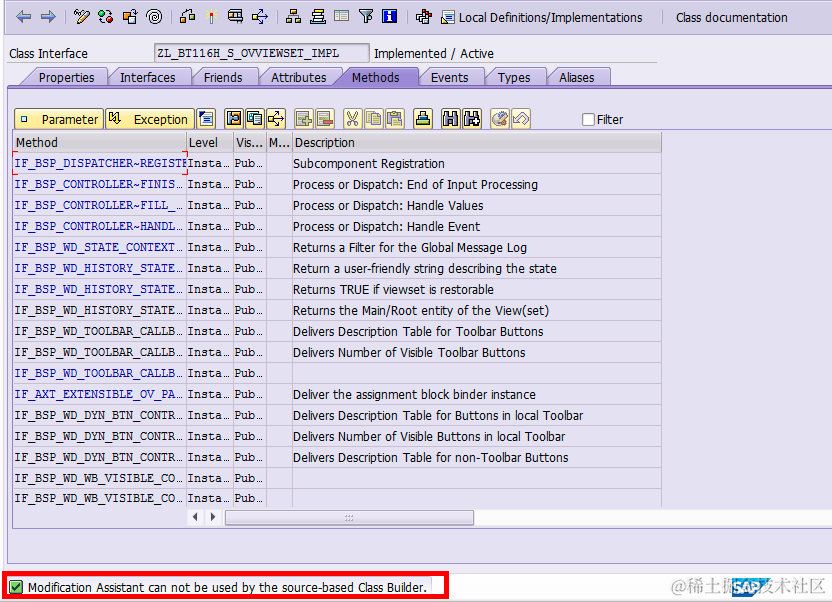Switch to the Types tab
The image size is (832, 602).
(x=514, y=77)
